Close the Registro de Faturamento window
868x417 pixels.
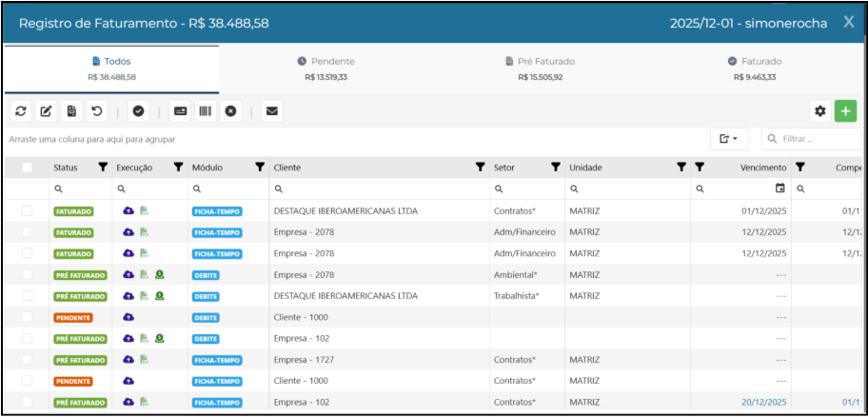[x=849, y=22]
